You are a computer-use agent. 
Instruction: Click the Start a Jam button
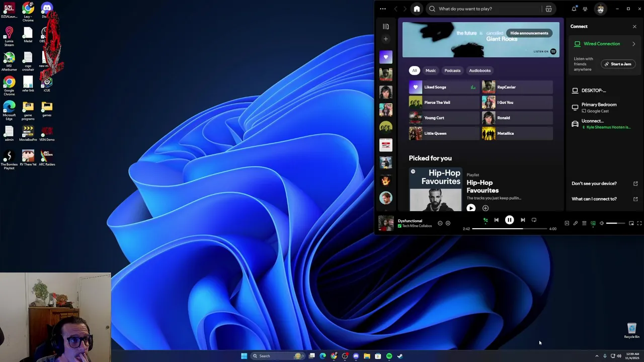[618, 64]
